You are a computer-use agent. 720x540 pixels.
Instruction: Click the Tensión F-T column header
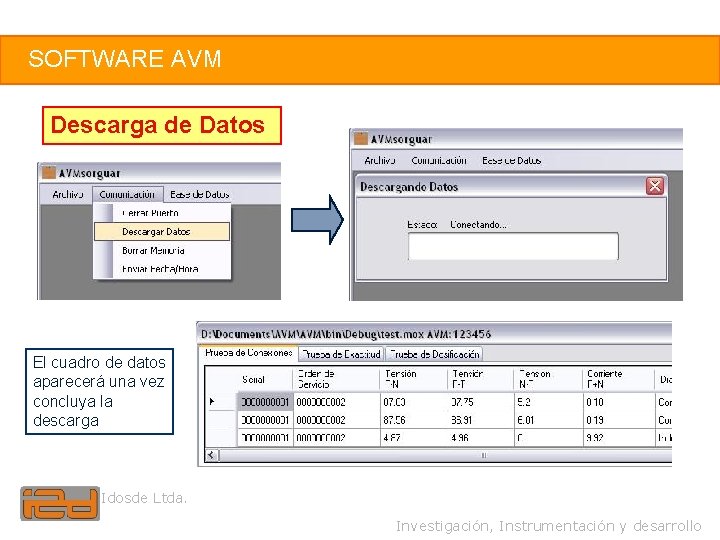[481, 379]
